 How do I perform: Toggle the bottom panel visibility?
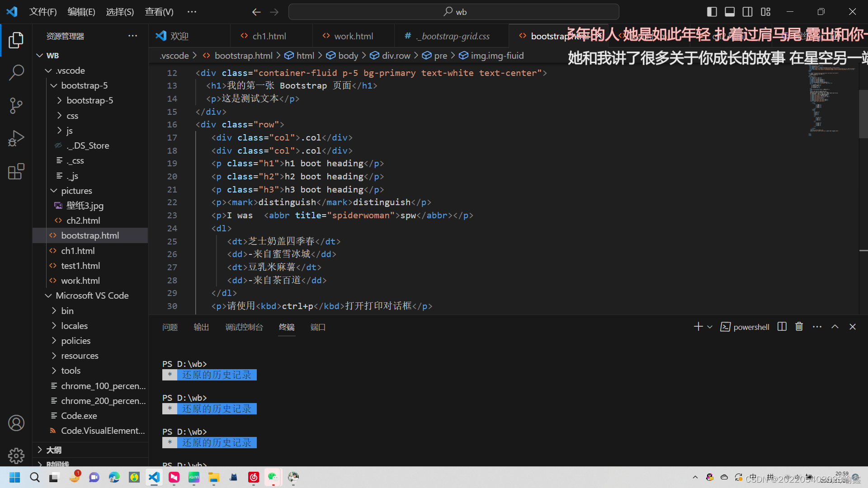tap(730, 12)
